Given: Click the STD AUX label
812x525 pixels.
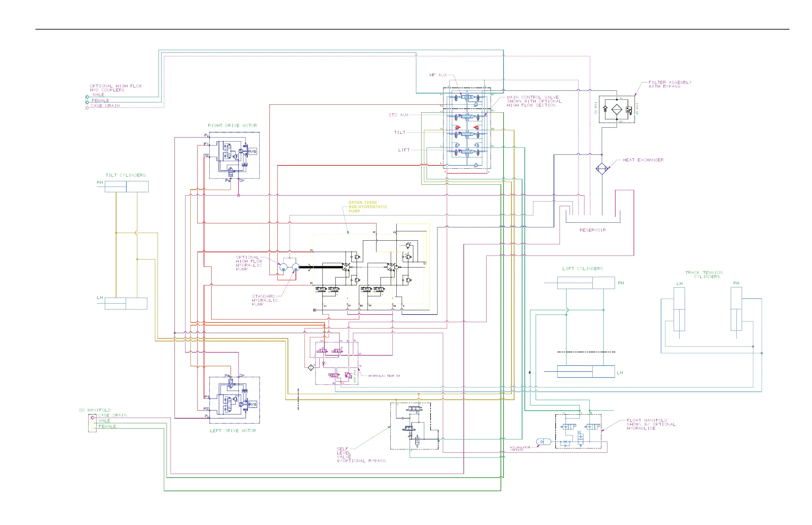Looking at the screenshot, I should (398, 115).
